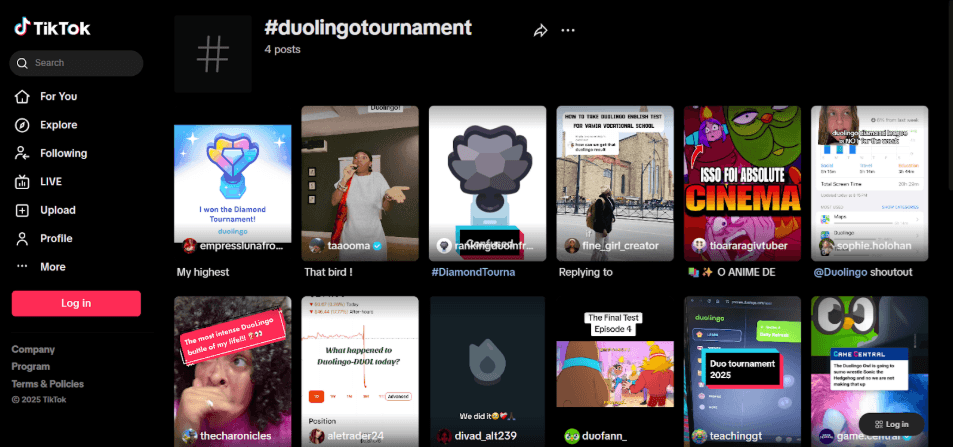This screenshot has width=953, height=447.
Task: Open the tioararagivtuber username link
Action: point(748,246)
